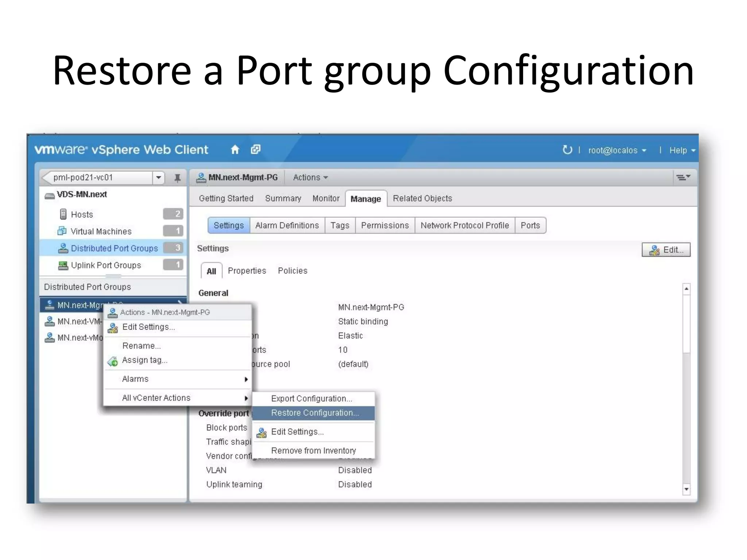Click the scrollbar down arrow
The height and width of the screenshot is (560, 747).
tap(686, 489)
